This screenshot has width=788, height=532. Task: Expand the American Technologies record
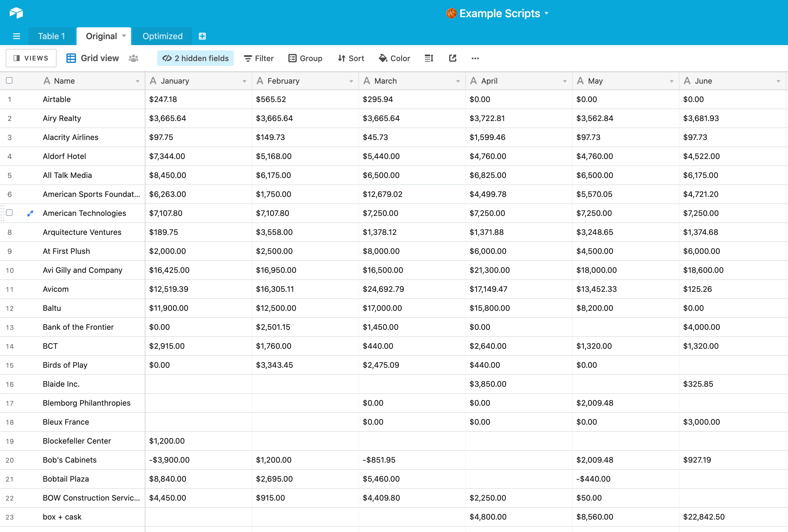click(x=30, y=214)
